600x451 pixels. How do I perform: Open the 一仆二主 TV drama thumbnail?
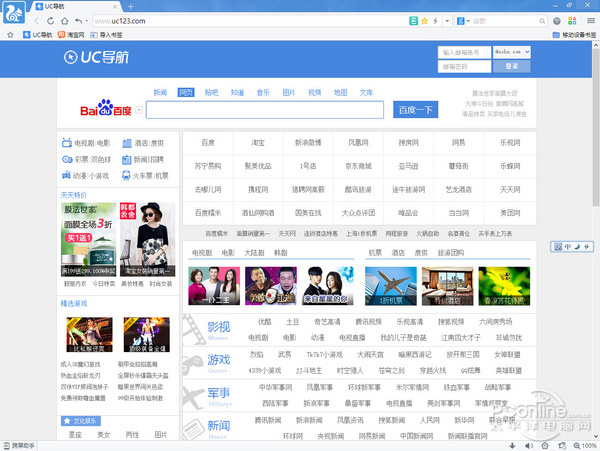(214, 286)
